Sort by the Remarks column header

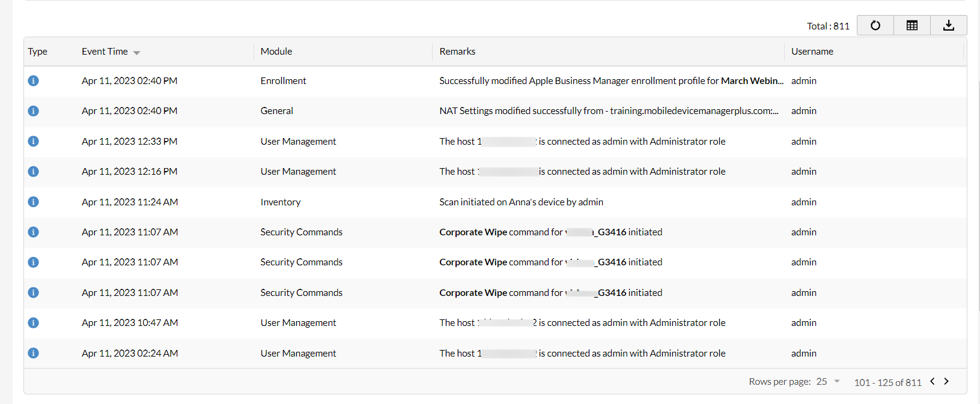point(457,52)
